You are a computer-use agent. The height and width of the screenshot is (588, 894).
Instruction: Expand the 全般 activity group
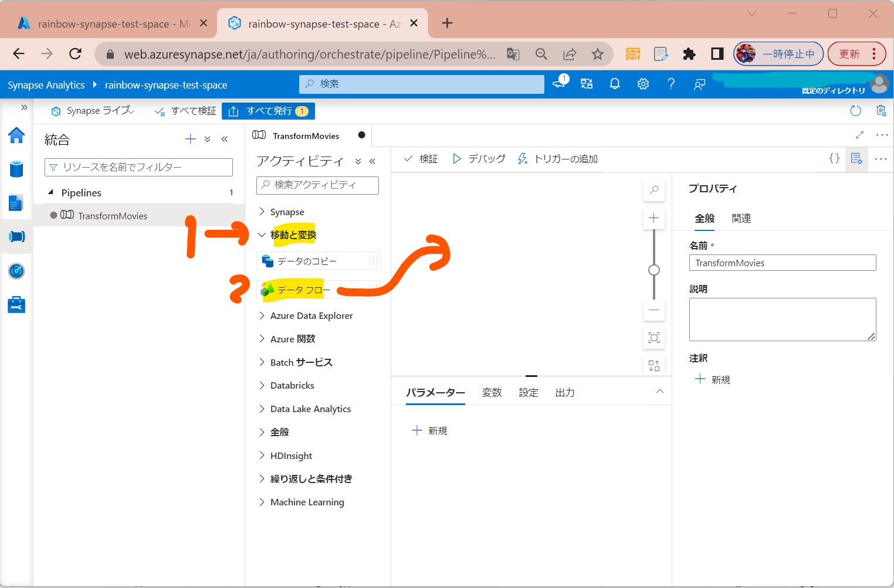click(273, 432)
